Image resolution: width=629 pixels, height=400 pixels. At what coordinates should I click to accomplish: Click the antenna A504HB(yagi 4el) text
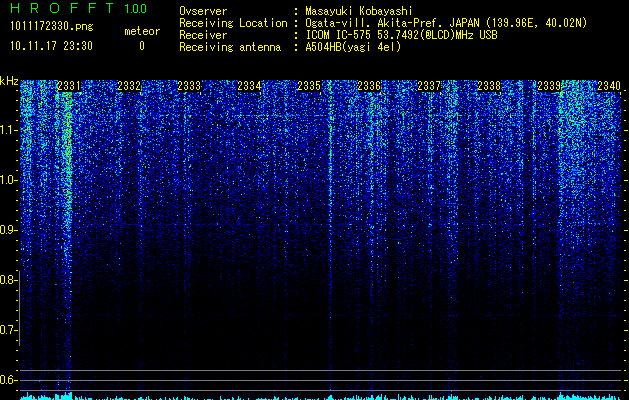[x=353, y=47]
